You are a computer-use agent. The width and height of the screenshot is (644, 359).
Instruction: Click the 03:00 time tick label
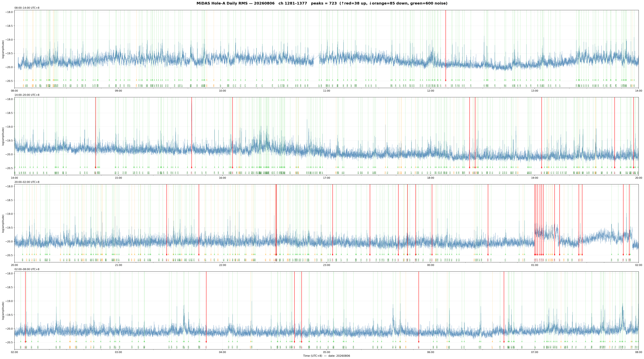point(119,352)
